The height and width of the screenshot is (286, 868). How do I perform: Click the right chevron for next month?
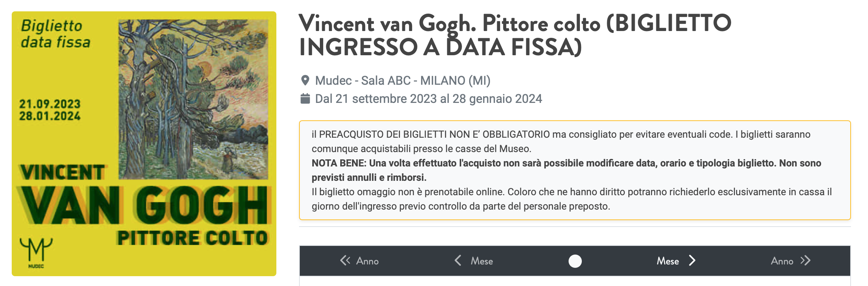pyautogui.click(x=692, y=261)
